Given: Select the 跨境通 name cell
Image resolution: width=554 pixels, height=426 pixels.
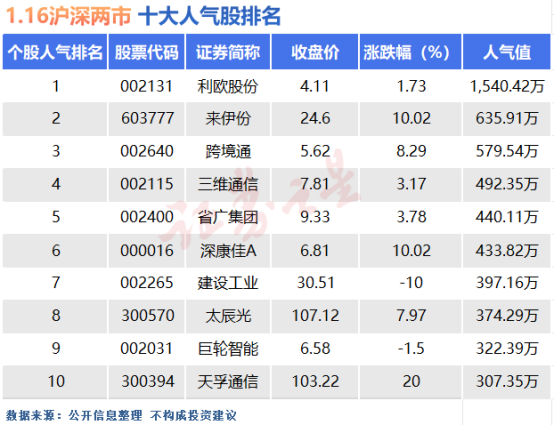Looking at the screenshot, I should 228,152.
